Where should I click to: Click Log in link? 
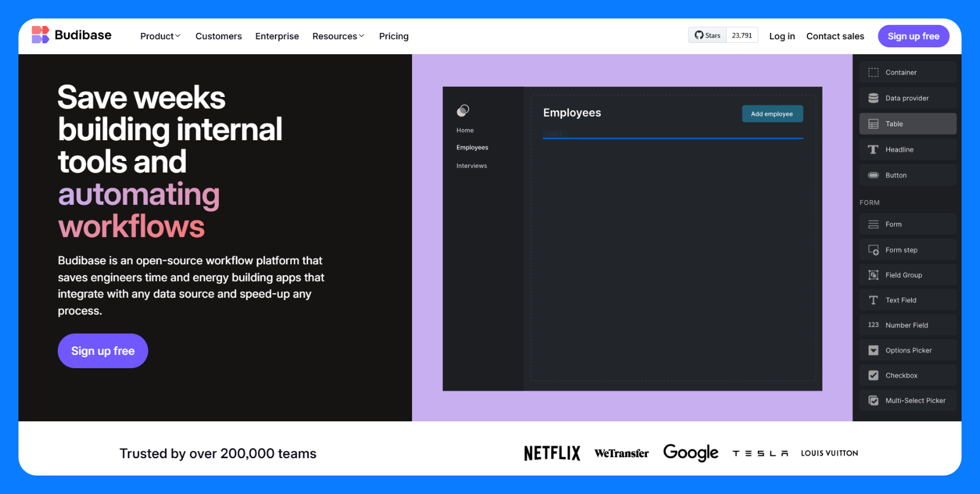pyautogui.click(x=782, y=36)
